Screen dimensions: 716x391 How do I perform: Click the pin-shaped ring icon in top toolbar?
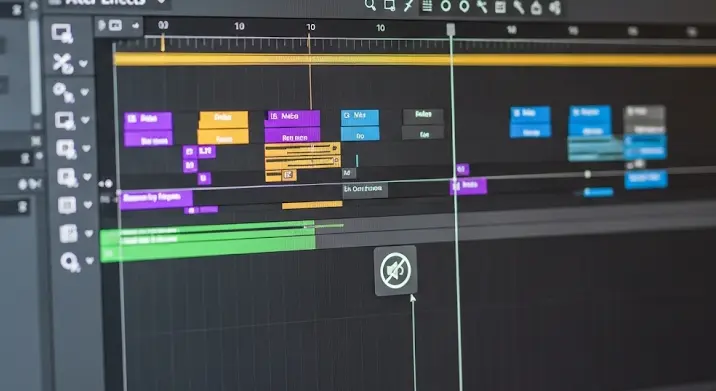pyautogui.click(x=464, y=6)
